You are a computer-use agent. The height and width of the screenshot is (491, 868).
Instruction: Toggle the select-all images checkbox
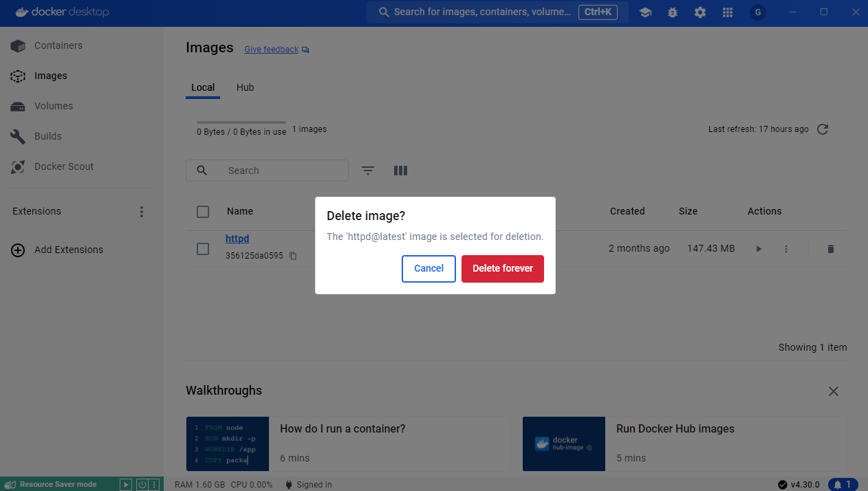(x=203, y=212)
